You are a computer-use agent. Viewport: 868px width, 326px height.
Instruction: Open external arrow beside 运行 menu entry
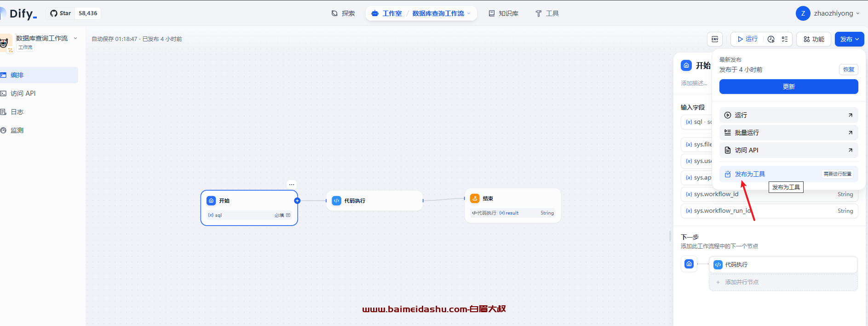[850, 115]
